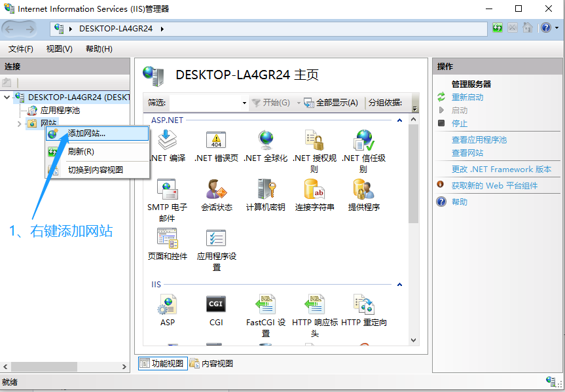Click 停止 in the actions pane
This screenshot has height=392, width=565.
tap(460, 124)
